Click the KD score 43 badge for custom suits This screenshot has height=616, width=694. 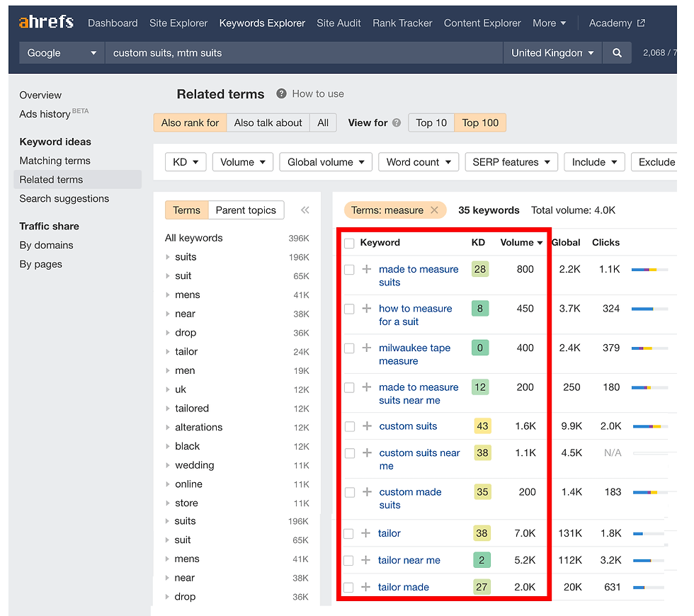(482, 426)
